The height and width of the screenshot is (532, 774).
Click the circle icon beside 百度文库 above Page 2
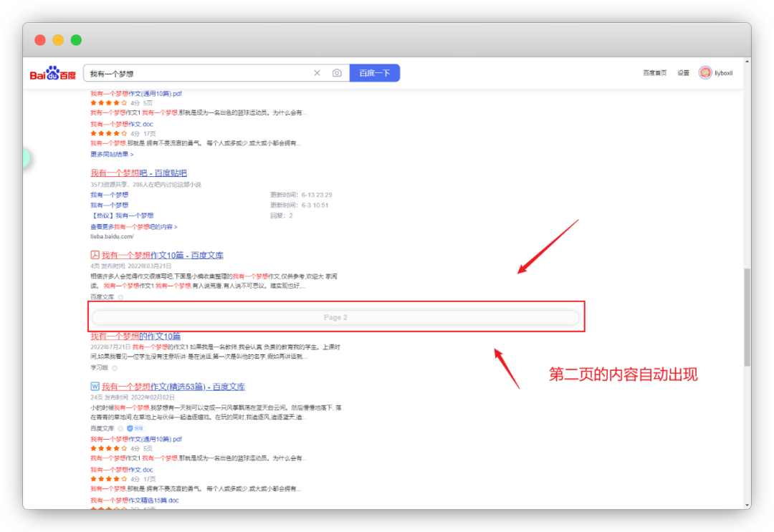click(120, 297)
